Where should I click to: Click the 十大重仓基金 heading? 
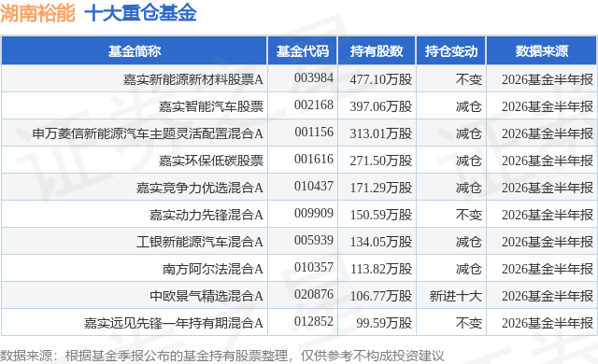coord(140,13)
